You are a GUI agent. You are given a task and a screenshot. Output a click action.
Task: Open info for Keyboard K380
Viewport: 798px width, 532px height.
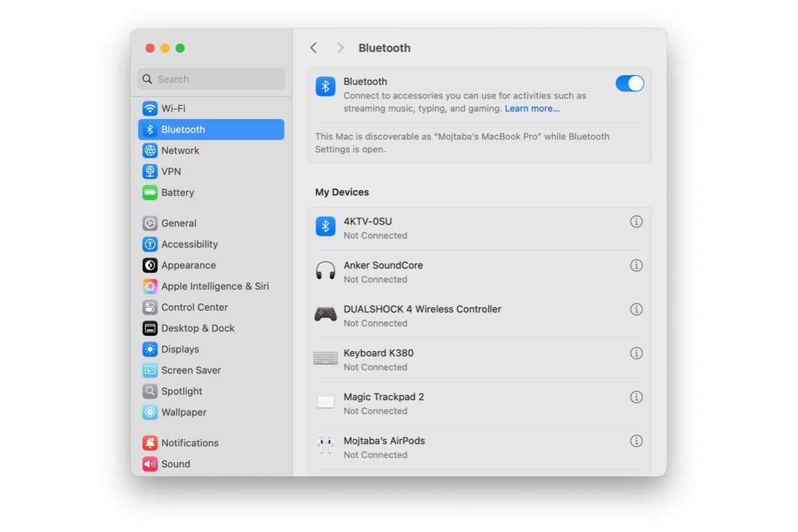[636, 353]
